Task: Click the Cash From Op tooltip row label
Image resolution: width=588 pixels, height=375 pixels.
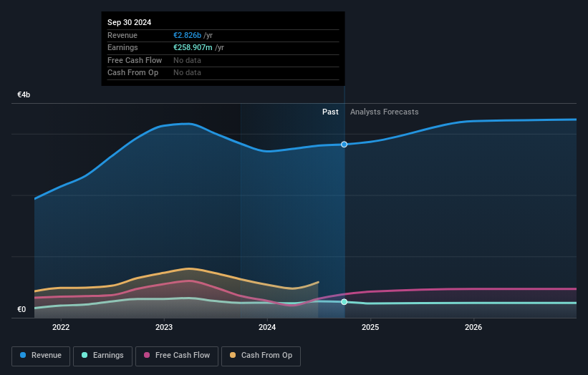Action: click(x=132, y=73)
